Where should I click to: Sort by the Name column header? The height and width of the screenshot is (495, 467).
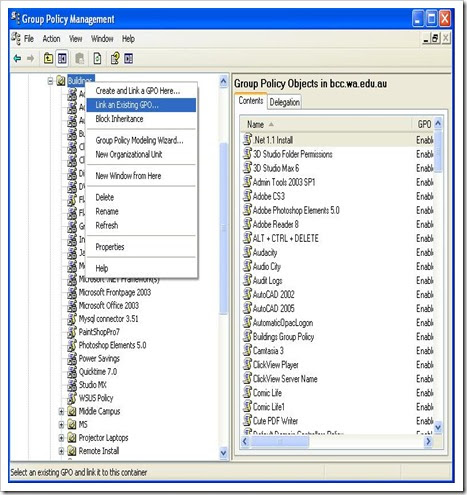pos(326,124)
